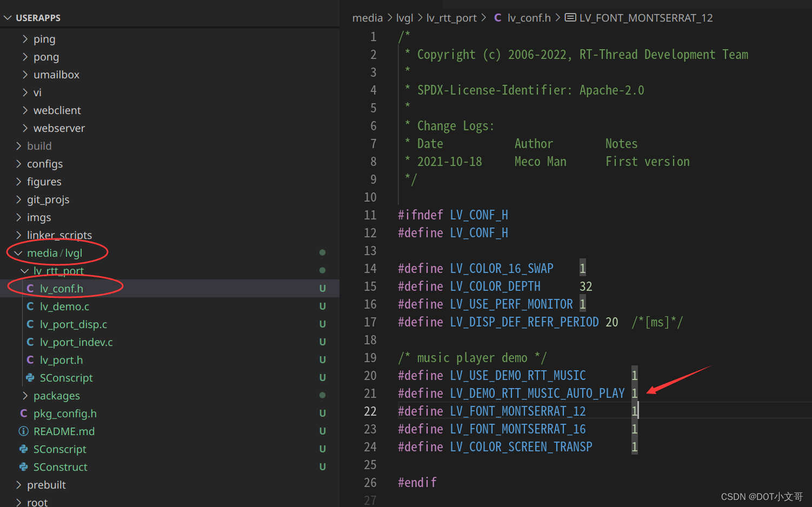The height and width of the screenshot is (507, 812).
Task: Click the LV_COLOR_16_SWAP macro name
Action: click(x=502, y=269)
